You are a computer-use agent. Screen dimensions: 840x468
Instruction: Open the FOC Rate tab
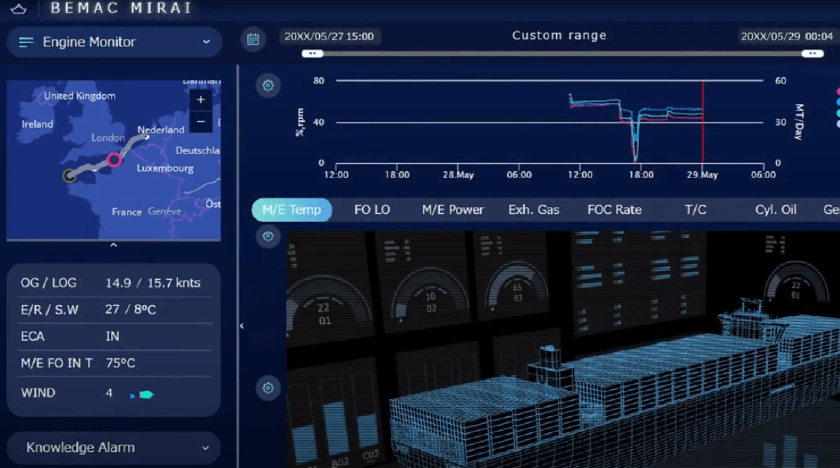pos(614,210)
